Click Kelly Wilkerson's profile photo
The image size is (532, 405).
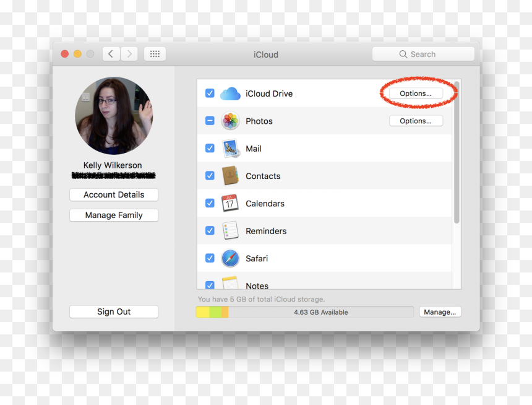click(114, 116)
